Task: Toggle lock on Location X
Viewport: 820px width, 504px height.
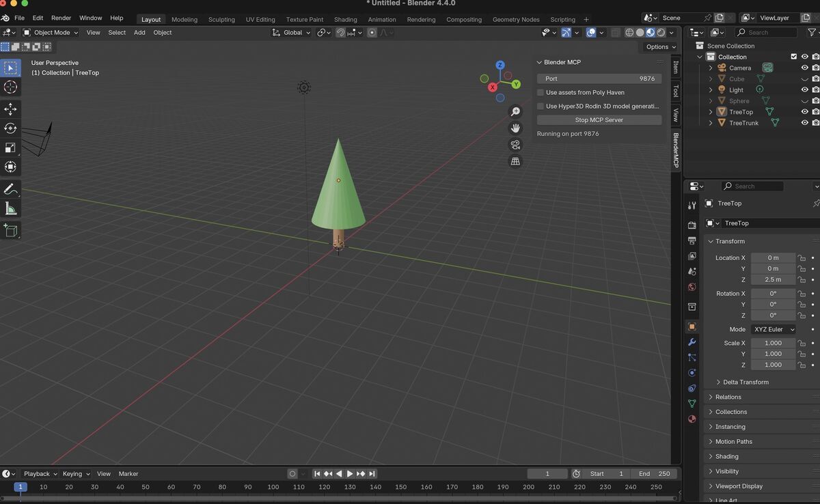Action: coord(802,257)
